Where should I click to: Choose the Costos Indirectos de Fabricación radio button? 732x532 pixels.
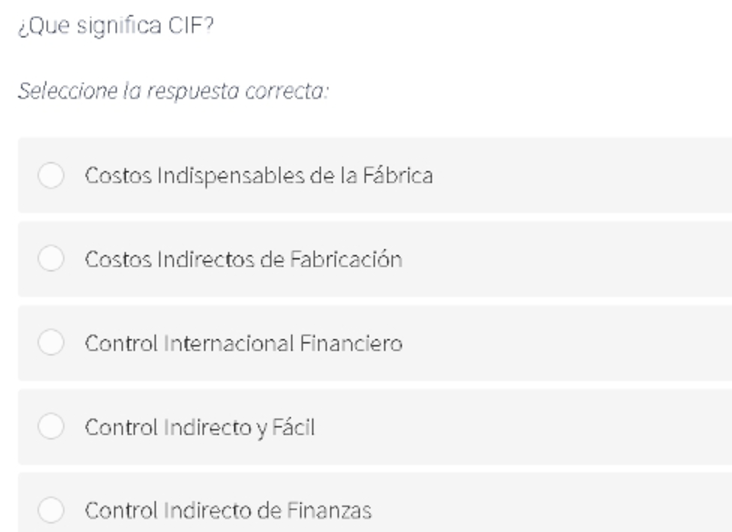[51, 259]
